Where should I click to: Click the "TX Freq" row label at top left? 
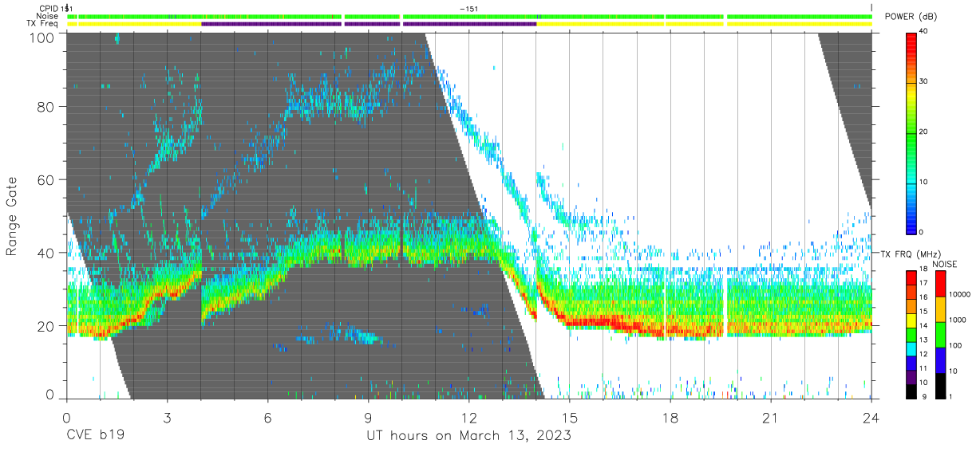tap(43, 24)
